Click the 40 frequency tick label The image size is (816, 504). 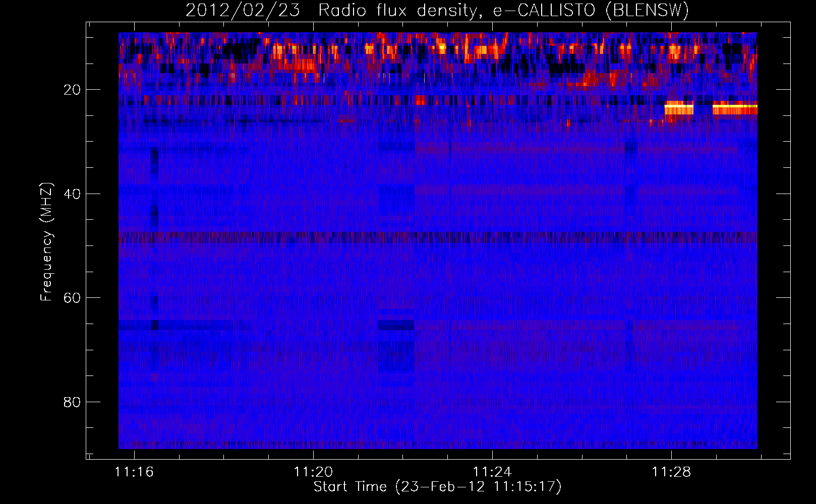(x=72, y=194)
